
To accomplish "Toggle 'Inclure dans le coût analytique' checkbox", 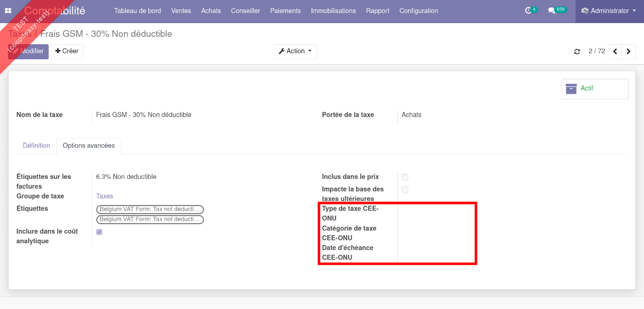I will [x=99, y=232].
